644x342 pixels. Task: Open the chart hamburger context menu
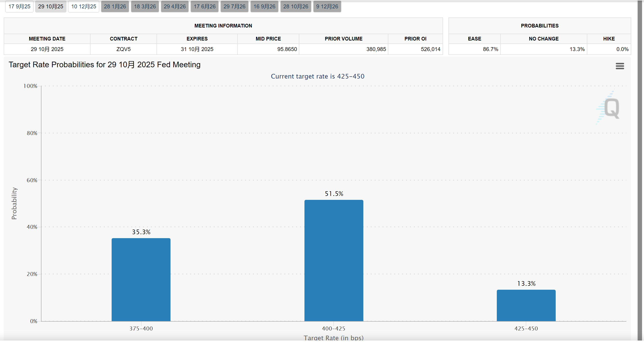click(x=619, y=66)
